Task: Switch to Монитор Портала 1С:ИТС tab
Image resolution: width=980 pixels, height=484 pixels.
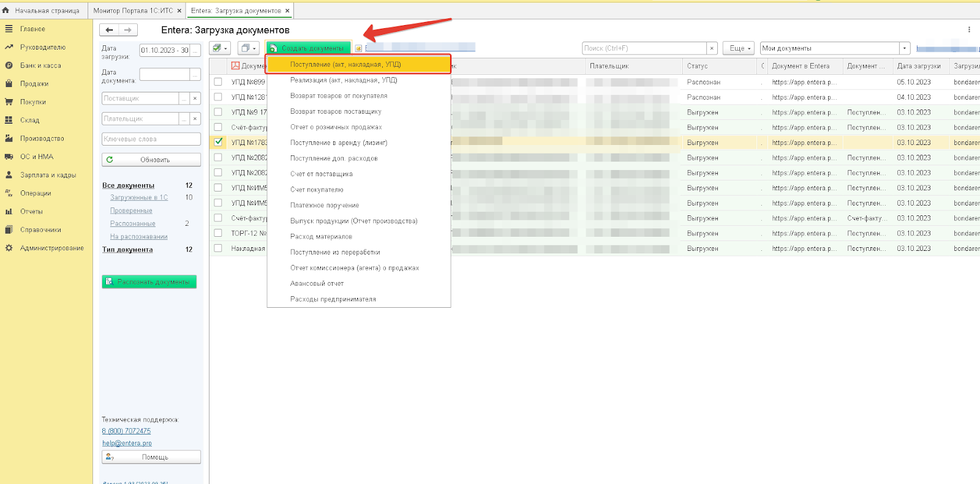Action: 133,10
